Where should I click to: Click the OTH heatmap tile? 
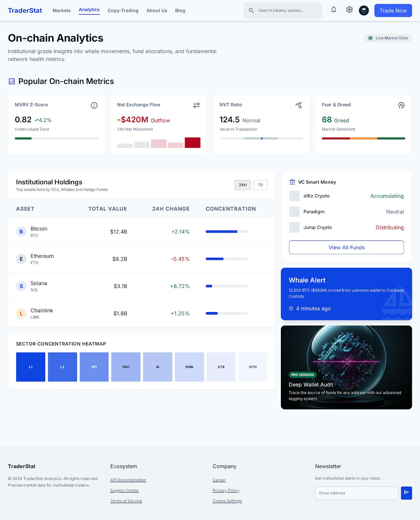[253, 367]
